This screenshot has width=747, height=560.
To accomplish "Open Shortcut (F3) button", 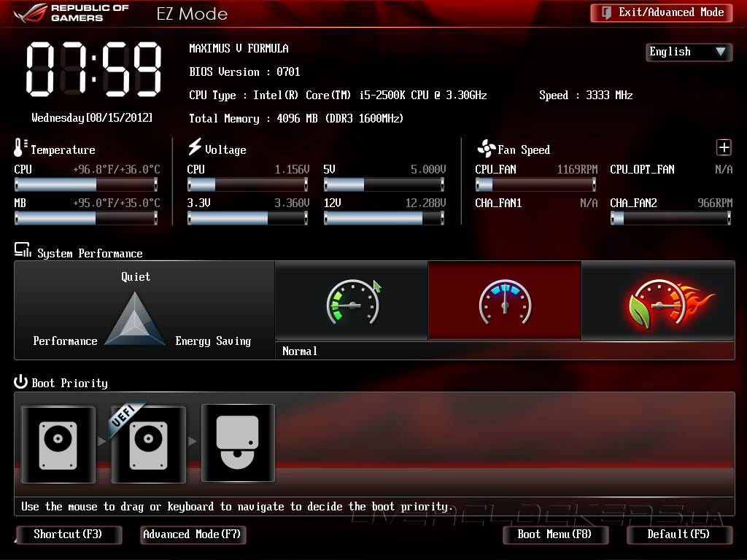I will tap(69, 534).
